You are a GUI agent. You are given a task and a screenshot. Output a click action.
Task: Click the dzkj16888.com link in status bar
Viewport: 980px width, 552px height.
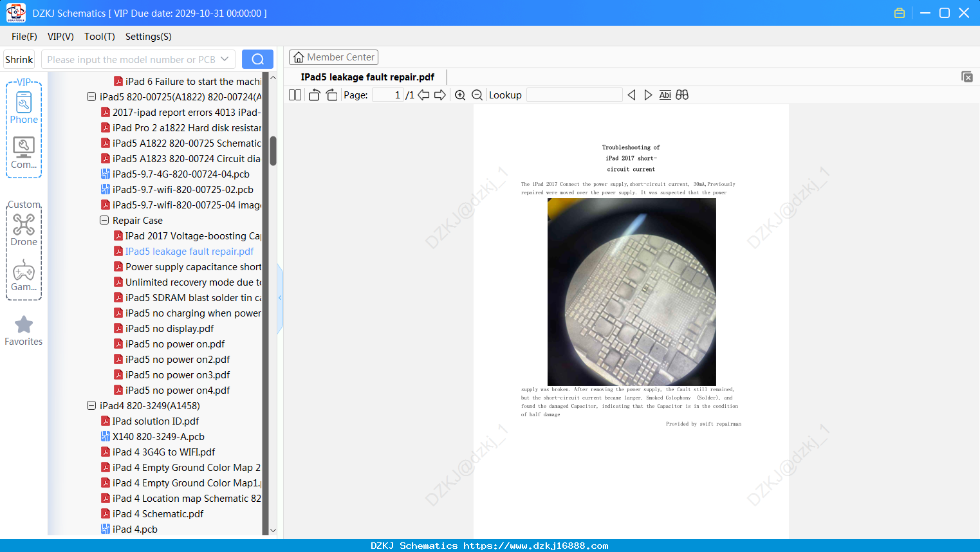coord(535,546)
